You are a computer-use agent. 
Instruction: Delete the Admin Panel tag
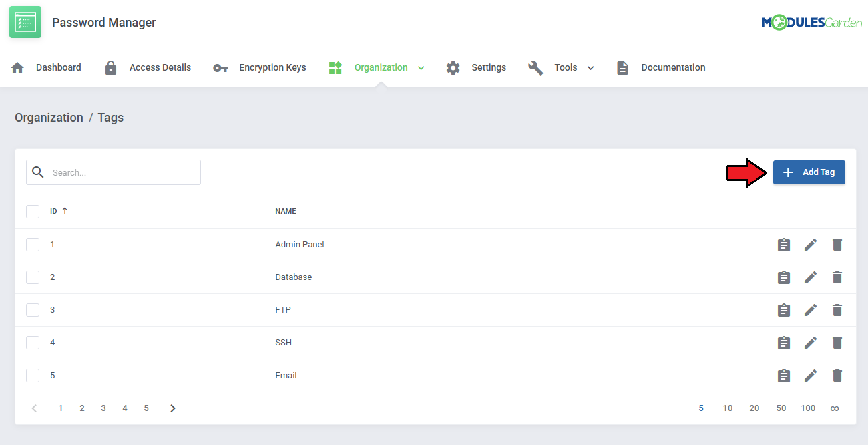click(837, 245)
